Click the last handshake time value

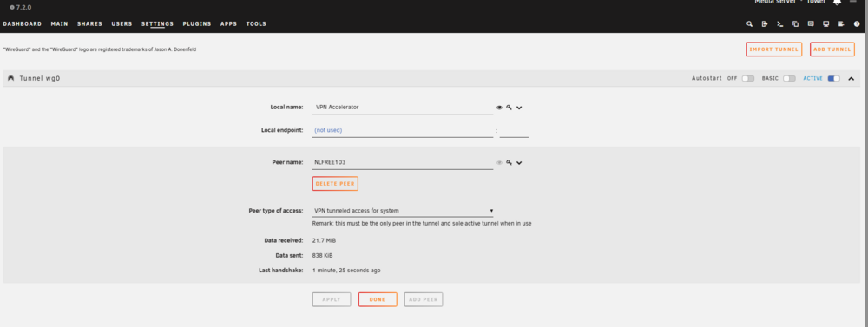click(x=346, y=271)
